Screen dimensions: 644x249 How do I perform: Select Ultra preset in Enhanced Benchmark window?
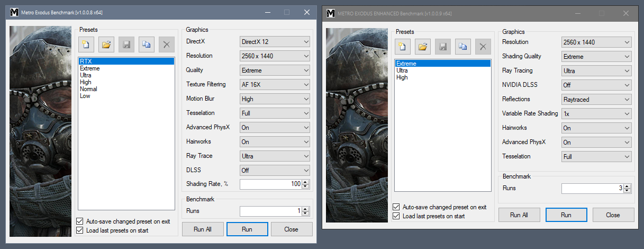tap(443, 70)
